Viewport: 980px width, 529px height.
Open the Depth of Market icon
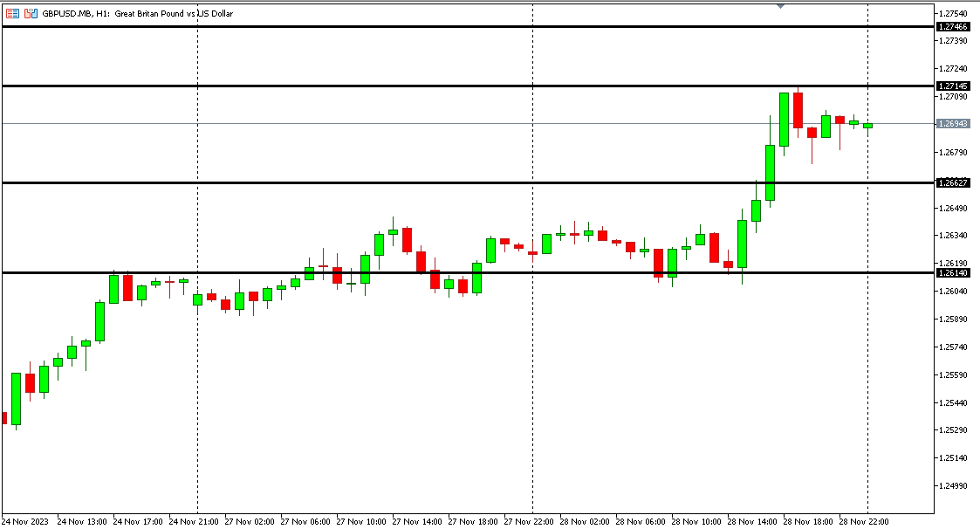(x=12, y=13)
